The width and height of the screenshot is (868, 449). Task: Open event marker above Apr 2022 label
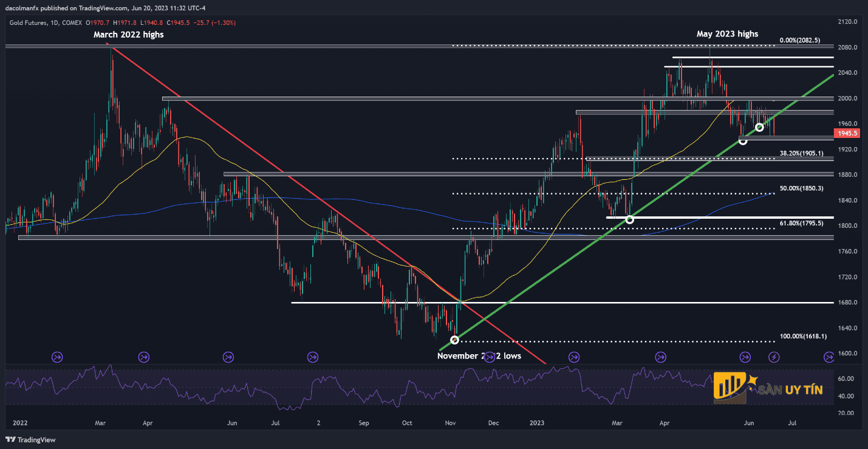pos(144,357)
